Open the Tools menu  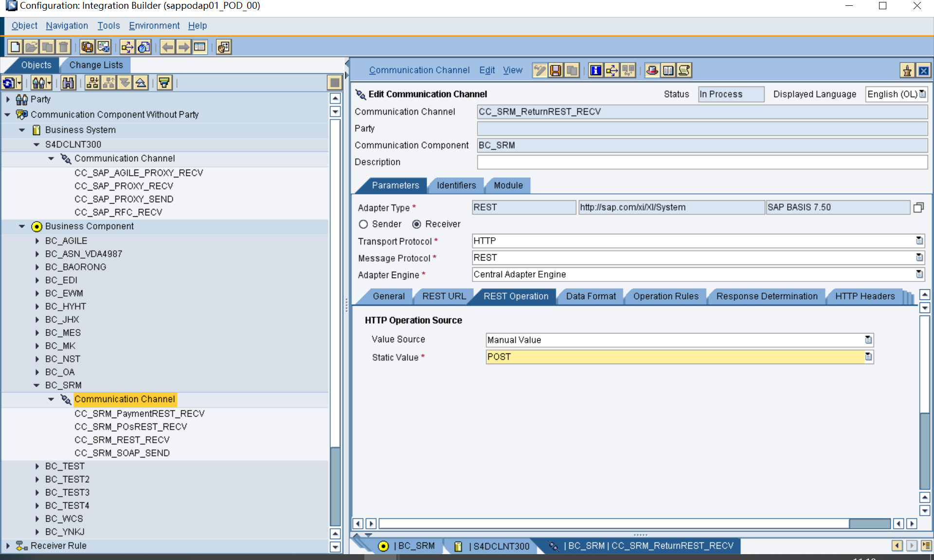108,26
